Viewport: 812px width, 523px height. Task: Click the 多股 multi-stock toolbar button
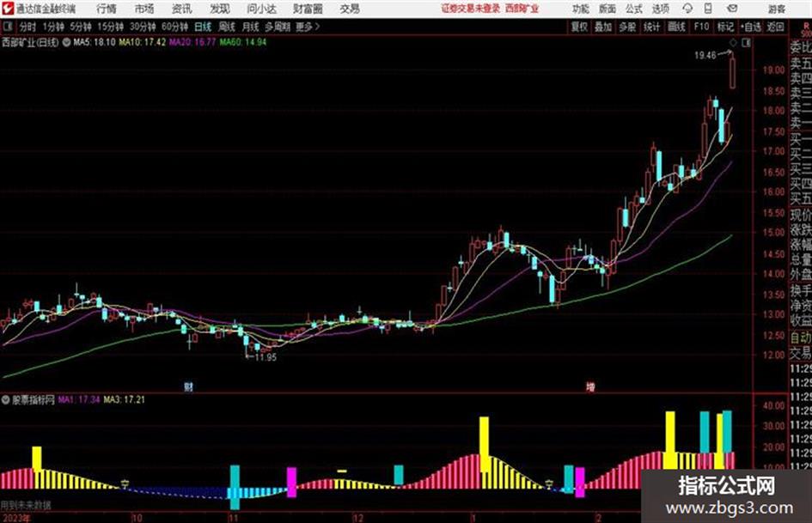pyautogui.click(x=627, y=27)
